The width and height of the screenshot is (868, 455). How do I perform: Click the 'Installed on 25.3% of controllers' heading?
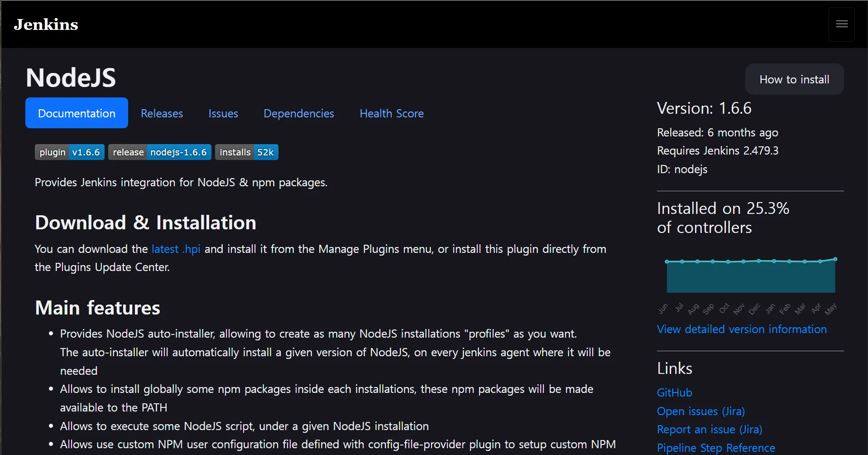[x=723, y=218]
